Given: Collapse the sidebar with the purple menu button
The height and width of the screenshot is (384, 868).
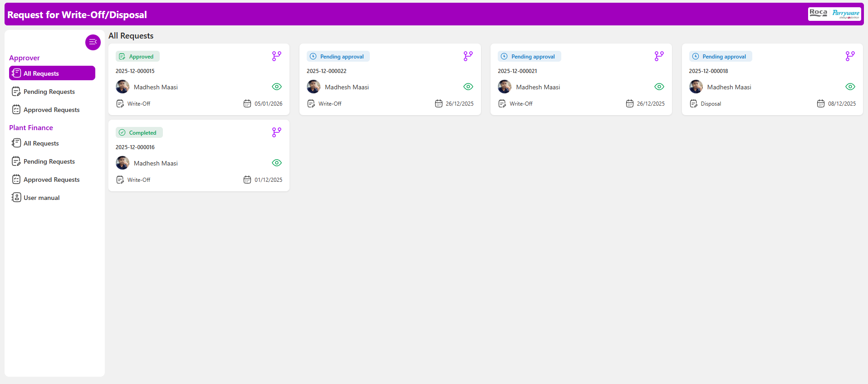Looking at the screenshot, I should click(x=93, y=42).
